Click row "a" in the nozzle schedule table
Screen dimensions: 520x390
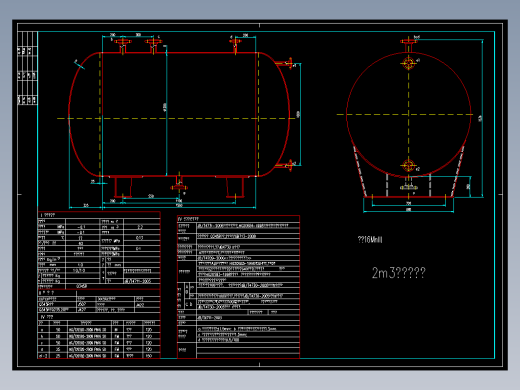tap(99, 330)
